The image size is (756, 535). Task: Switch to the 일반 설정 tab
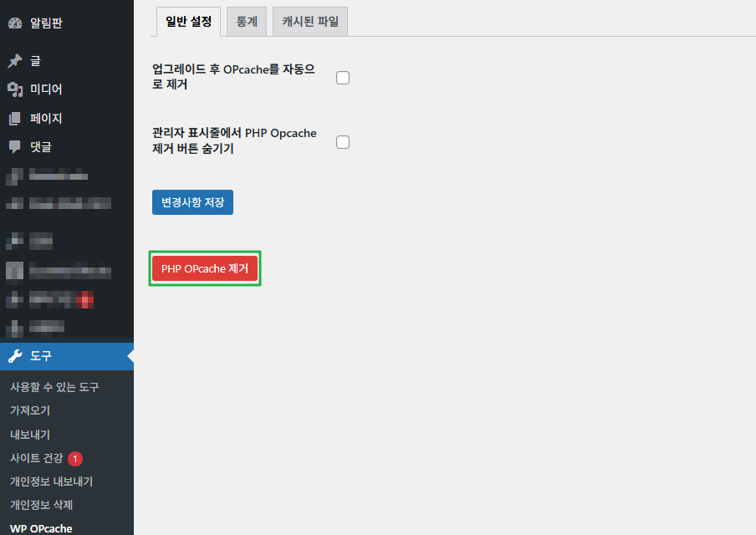[188, 22]
